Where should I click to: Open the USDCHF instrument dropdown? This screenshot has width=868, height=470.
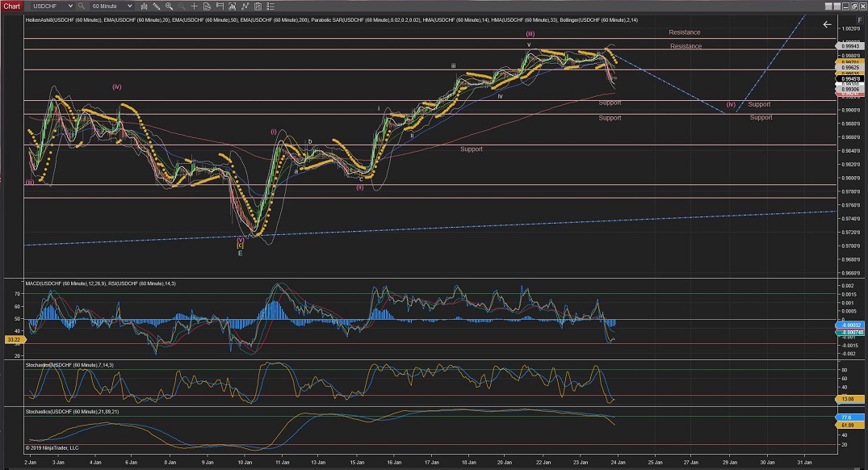point(52,6)
